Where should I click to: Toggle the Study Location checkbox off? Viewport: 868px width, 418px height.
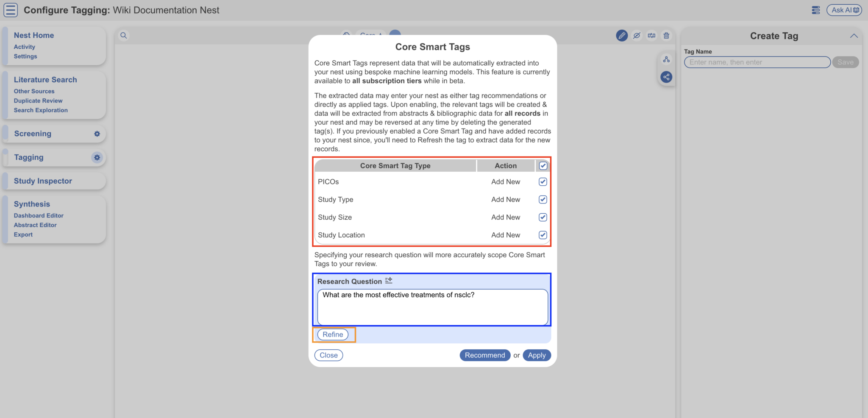(x=542, y=235)
